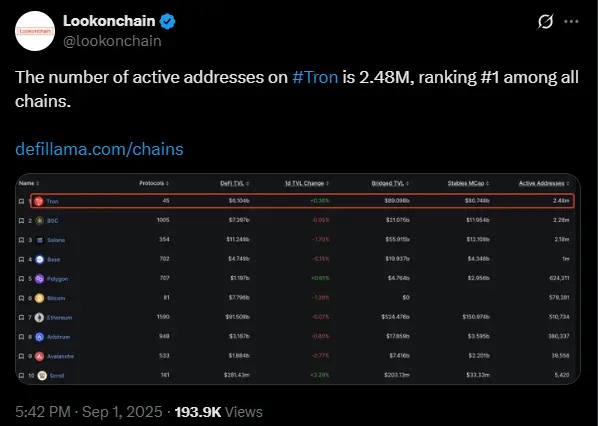Click the Tron chain logo

click(39, 201)
